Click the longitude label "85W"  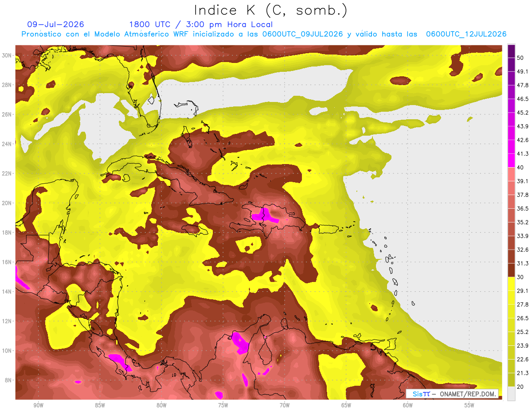pos(100,406)
